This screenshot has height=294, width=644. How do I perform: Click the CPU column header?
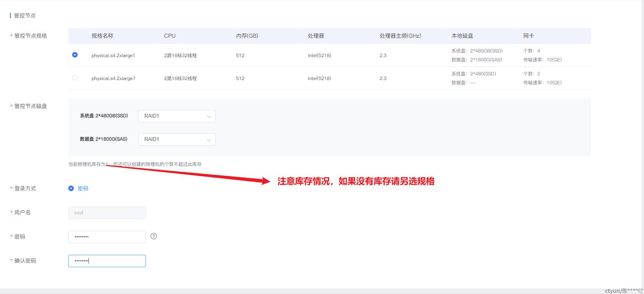[x=170, y=36]
